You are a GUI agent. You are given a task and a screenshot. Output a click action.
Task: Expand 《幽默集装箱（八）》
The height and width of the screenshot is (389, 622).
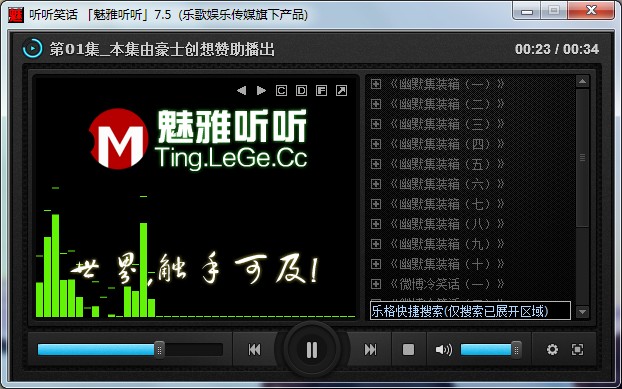tap(376, 224)
